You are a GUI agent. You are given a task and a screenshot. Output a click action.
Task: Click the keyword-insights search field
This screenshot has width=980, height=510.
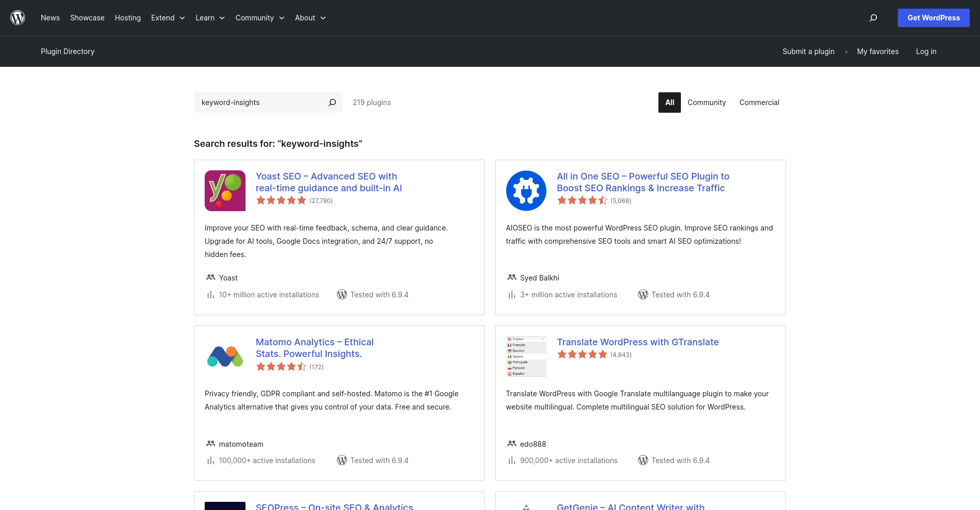pos(260,103)
